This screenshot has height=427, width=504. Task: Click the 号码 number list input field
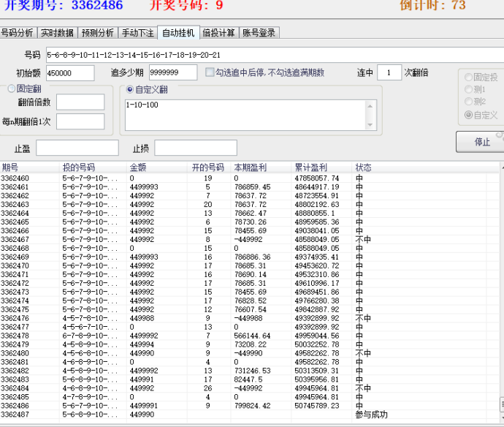coord(275,55)
